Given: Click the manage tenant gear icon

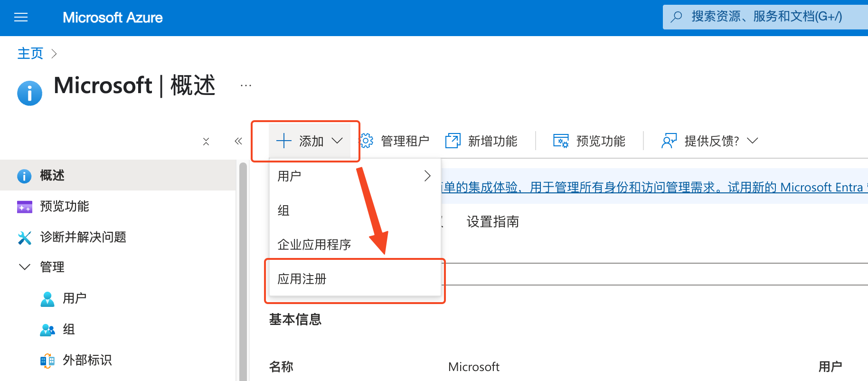Looking at the screenshot, I should pyautogui.click(x=366, y=141).
